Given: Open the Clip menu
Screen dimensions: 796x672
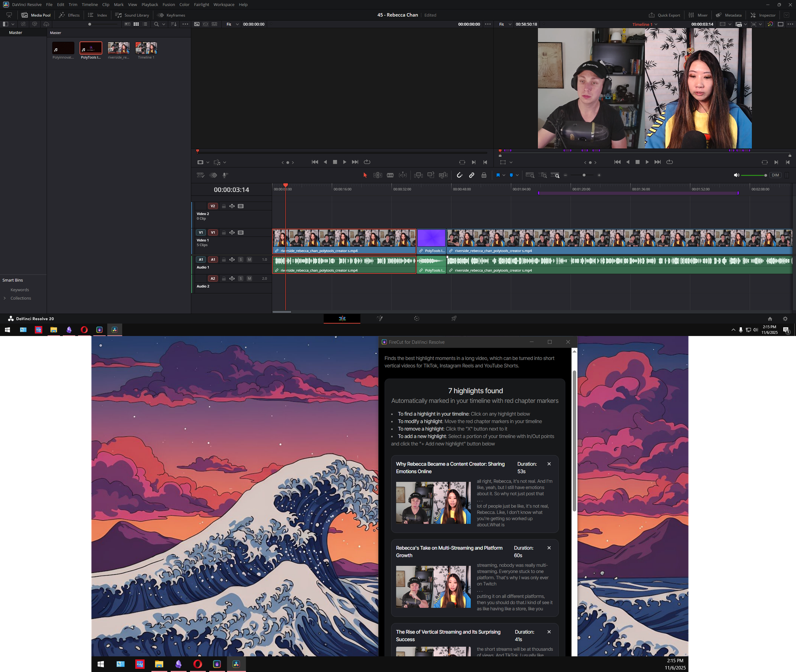Looking at the screenshot, I should (105, 5).
